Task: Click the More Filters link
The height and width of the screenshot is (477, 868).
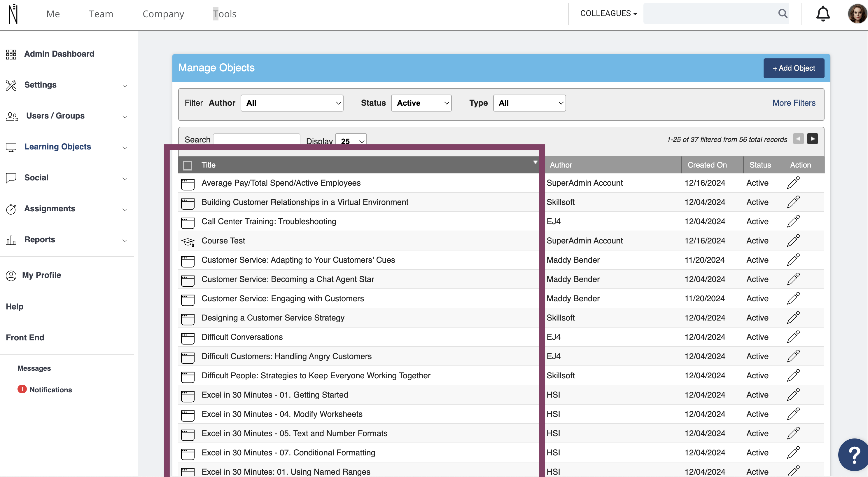Action: tap(794, 103)
